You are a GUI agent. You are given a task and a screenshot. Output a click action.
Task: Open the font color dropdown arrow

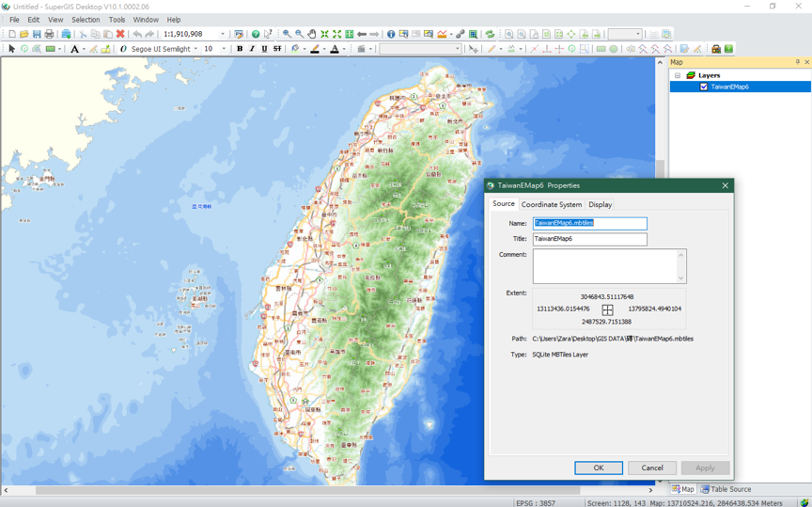pos(344,49)
